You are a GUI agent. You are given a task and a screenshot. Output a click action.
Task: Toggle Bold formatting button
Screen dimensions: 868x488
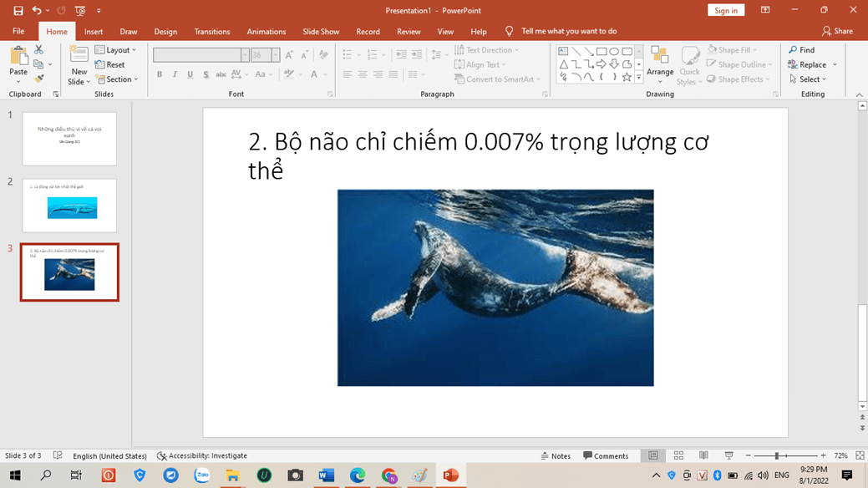point(160,74)
